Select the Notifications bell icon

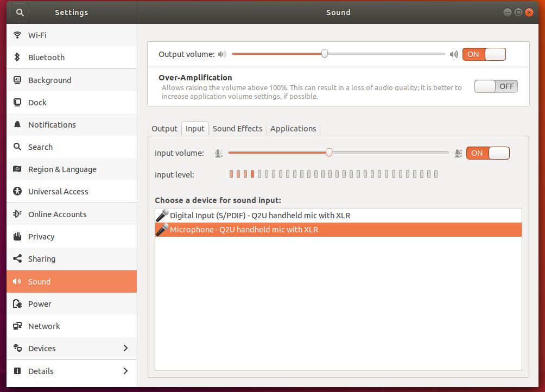[17, 125]
